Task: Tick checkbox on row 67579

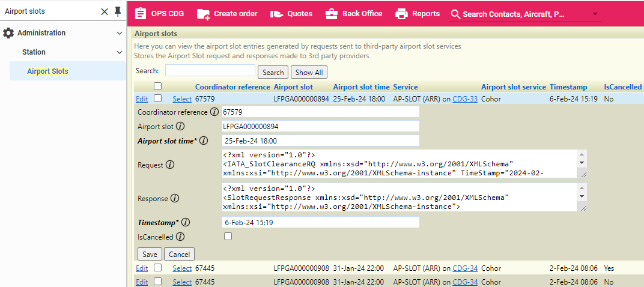Action: click(158, 98)
